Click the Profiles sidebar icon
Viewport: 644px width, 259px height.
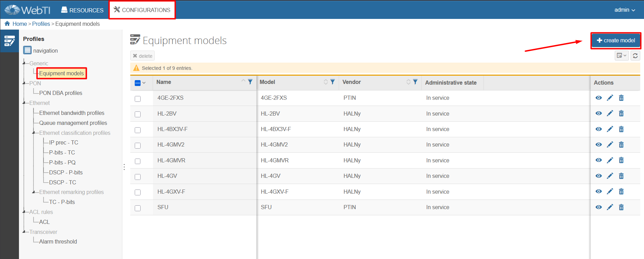point(9,41)
